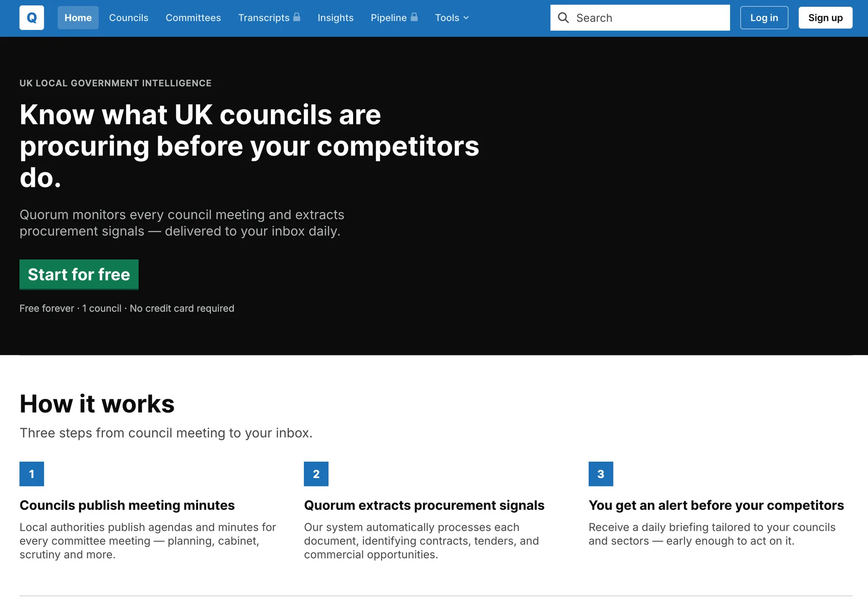Click the 'Know what UK councils are procuring' headline

[250, 146]
